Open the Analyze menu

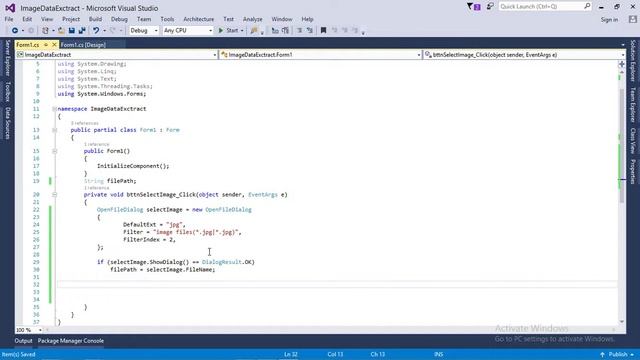coord(253,19)
